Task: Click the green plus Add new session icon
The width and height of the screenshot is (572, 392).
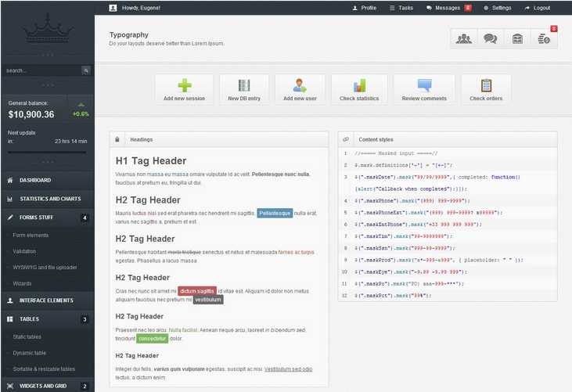Action: click(x=185, y=85)
